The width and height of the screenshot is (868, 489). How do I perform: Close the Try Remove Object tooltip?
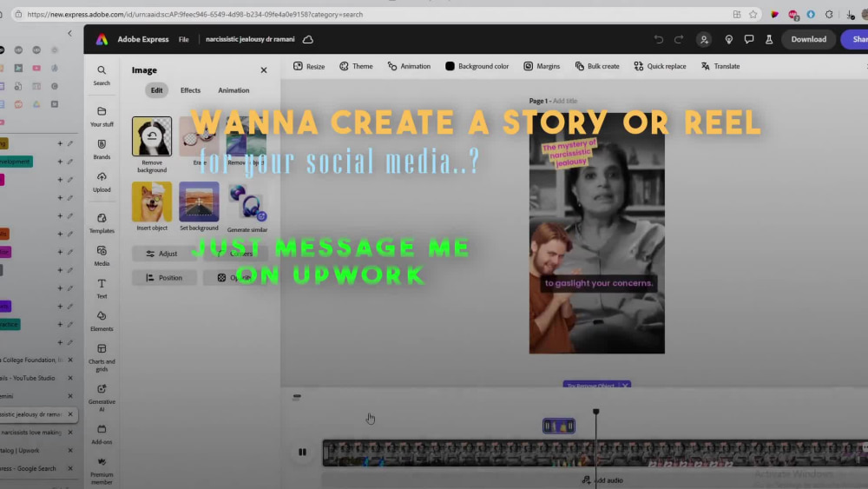[x=625, y=386]
